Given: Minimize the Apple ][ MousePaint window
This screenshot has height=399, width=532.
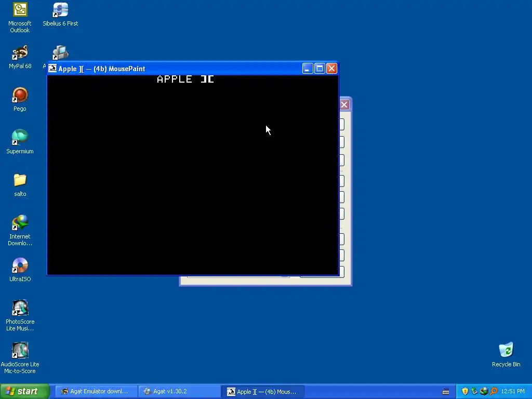Looking at the screenshot, I should point(308,69).
